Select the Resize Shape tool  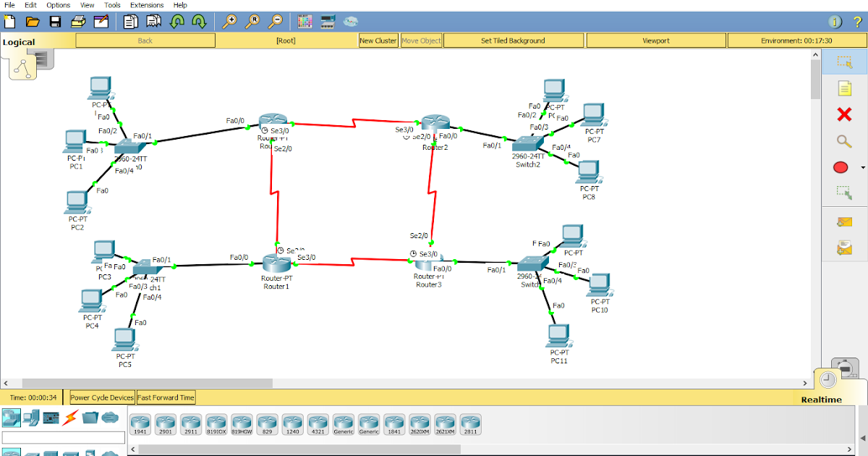(843, 193)
